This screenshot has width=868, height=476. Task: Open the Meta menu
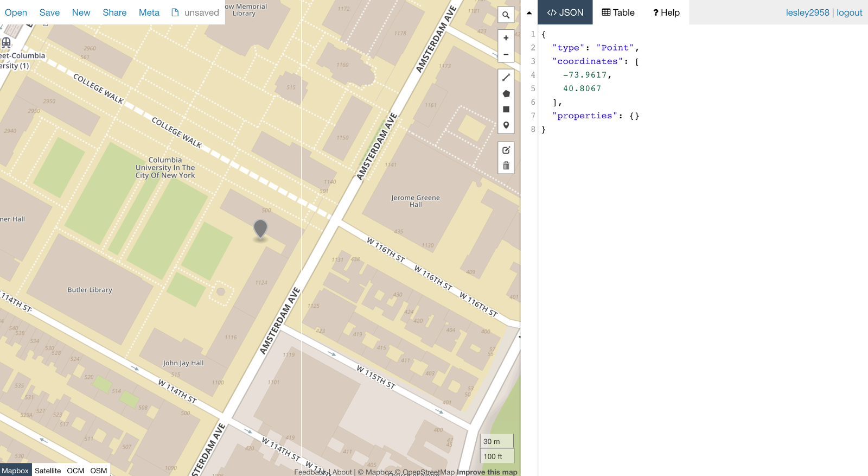pos(149,12)
